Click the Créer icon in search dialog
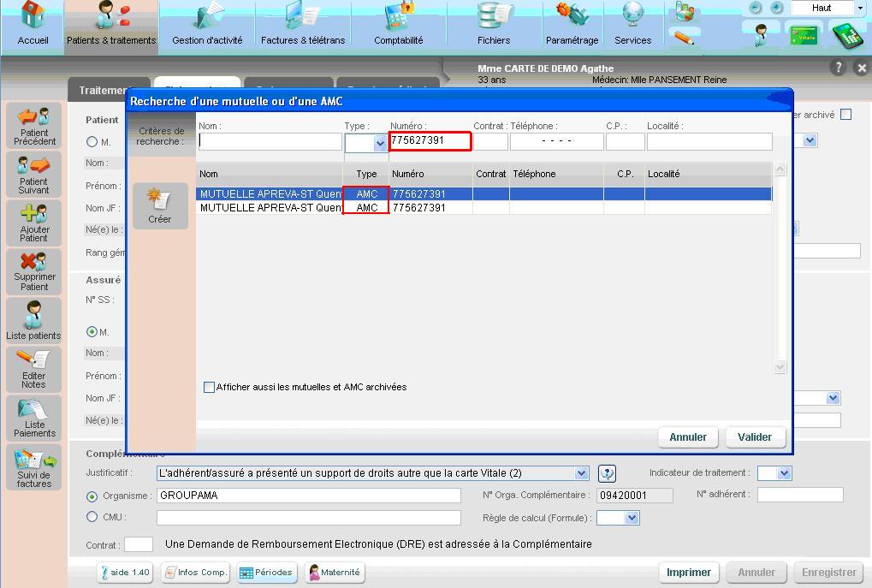Screen dimensions: 872x588 [160, 205]
